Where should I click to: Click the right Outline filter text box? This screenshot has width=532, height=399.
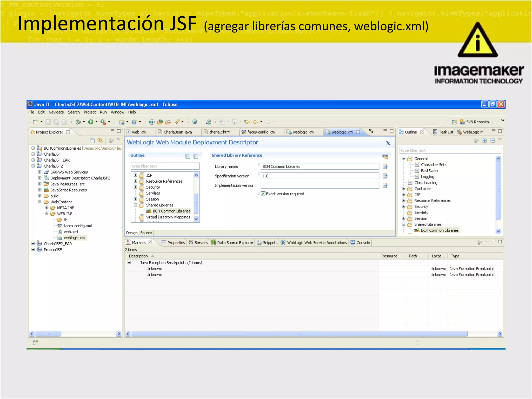[x=450, y=150]
